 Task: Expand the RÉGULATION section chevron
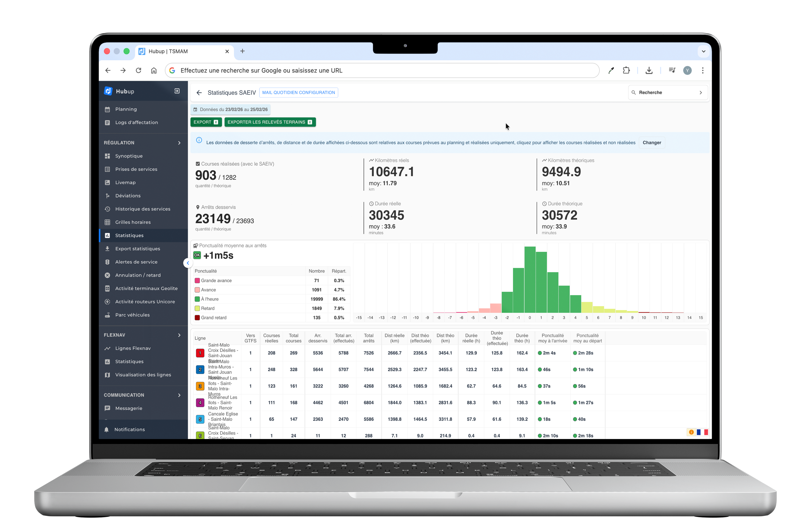pyautogui.click(x=179, y=143)
